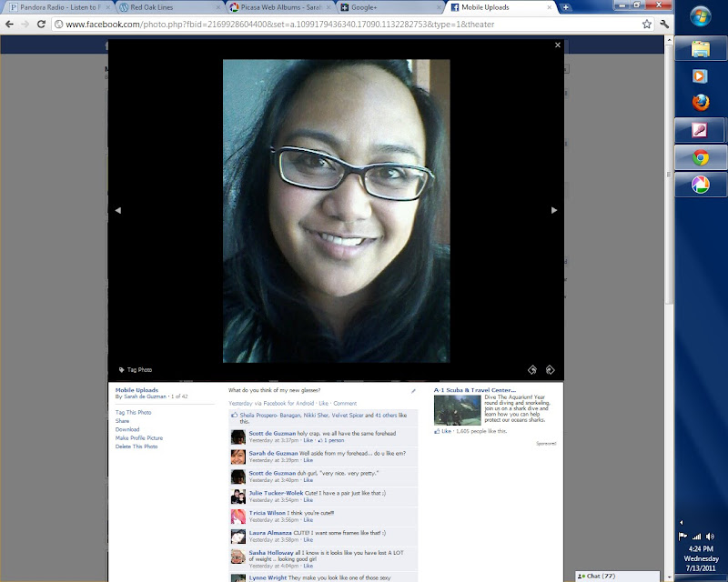The image size is (728, 582).
Task: Open A-1 Scuba & Travel Center ad title
Action: coord(474,390)
